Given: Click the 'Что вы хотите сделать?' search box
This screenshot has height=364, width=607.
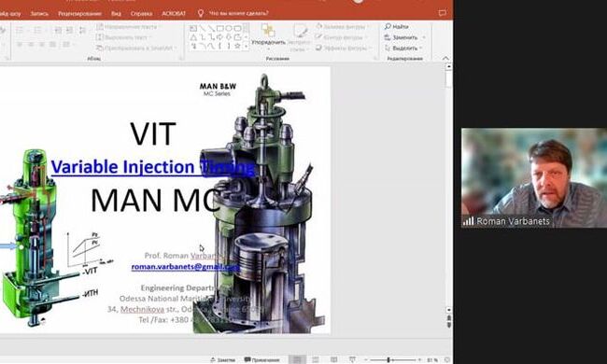Looking at the screenshot, I should click(x=233, y=14).
